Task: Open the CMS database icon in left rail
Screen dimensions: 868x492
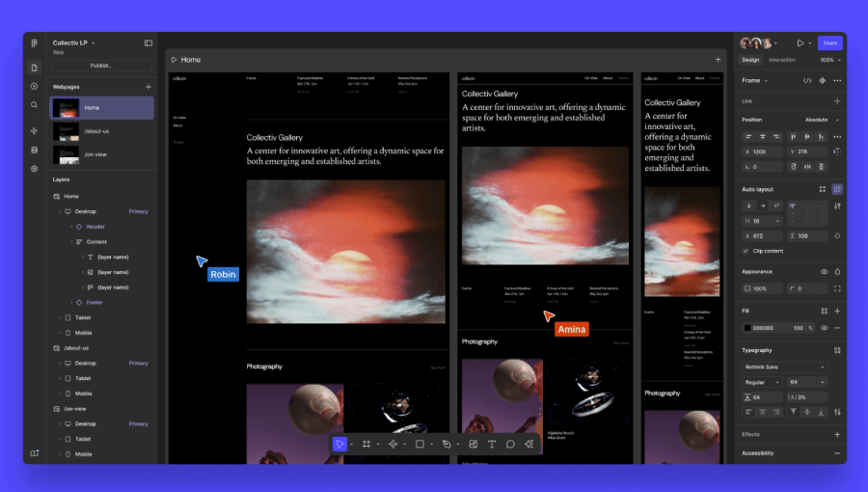Action: pyautogui.click(x=35, y=150)
